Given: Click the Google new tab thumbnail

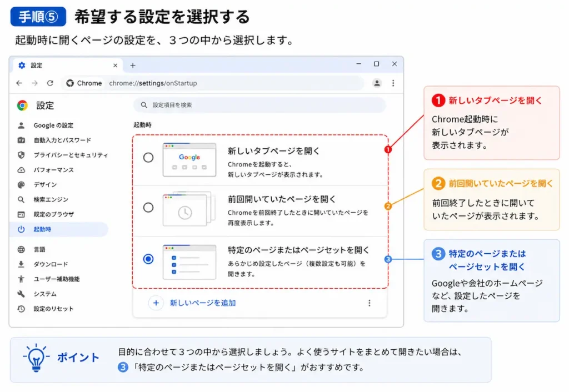Looking at the screenshot, I should tap(189, 159).
